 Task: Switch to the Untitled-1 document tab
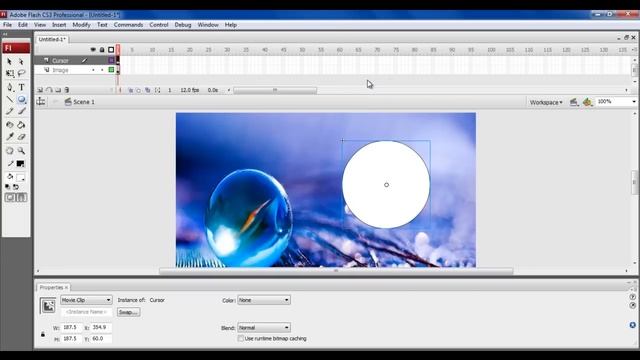[52, 39]
